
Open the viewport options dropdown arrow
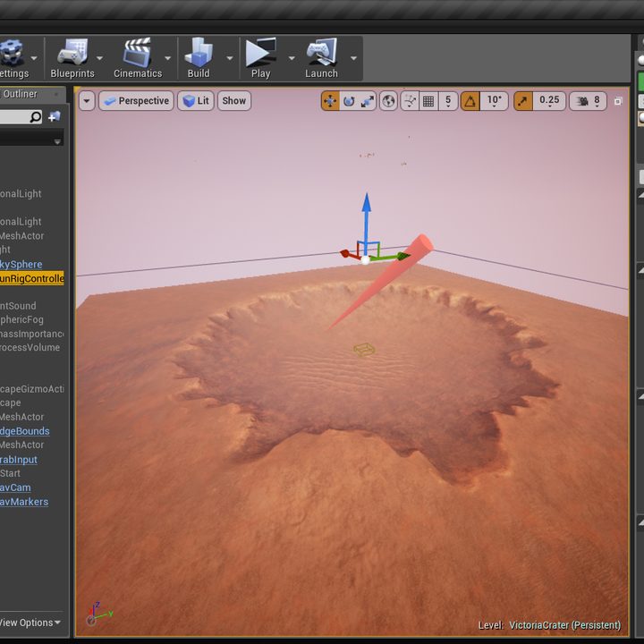click(x=87, y=100)
